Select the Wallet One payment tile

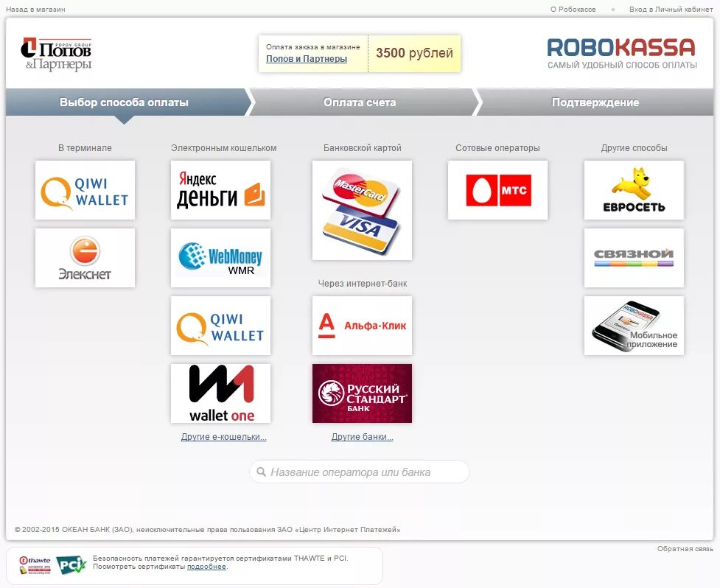220,393
